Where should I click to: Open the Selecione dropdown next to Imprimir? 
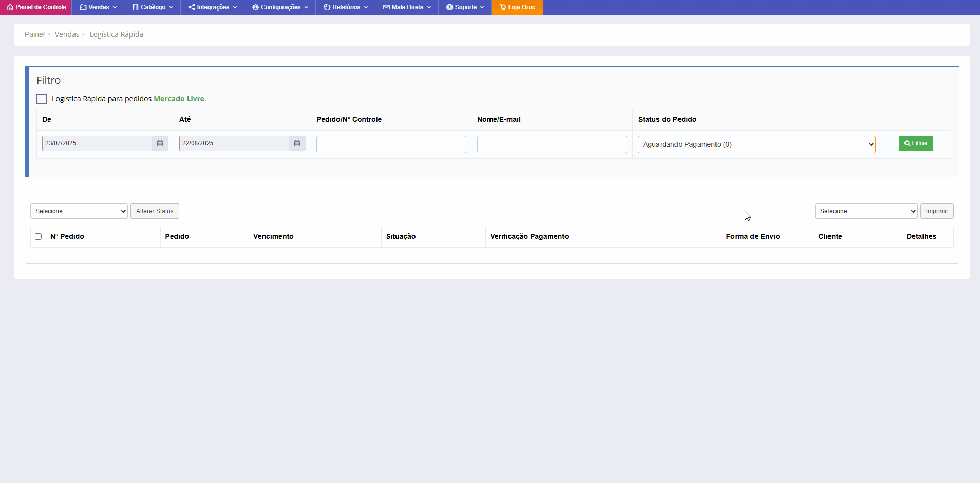click(866, 211)
